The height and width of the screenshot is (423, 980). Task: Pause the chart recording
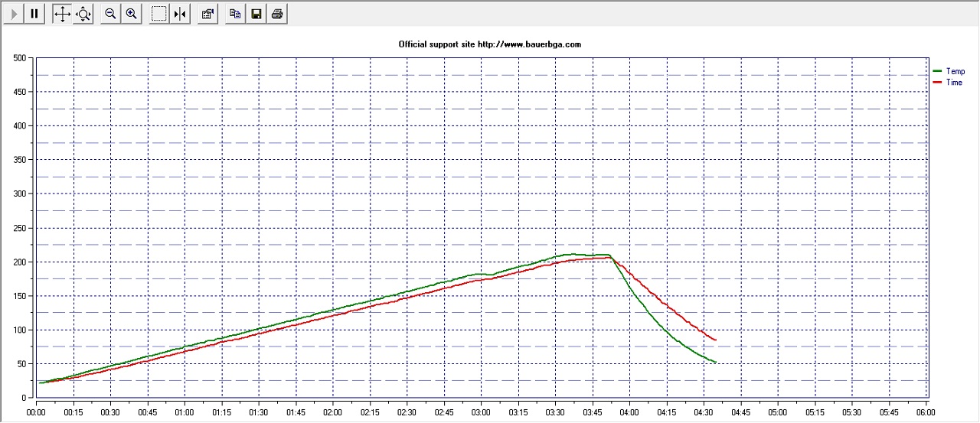coord(34,14)
